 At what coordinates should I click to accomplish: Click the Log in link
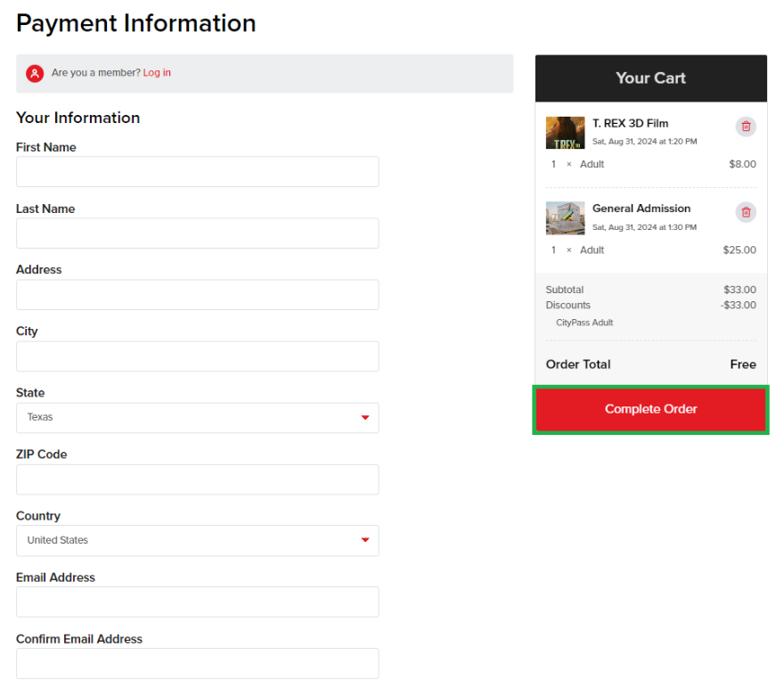pos(157,72)
